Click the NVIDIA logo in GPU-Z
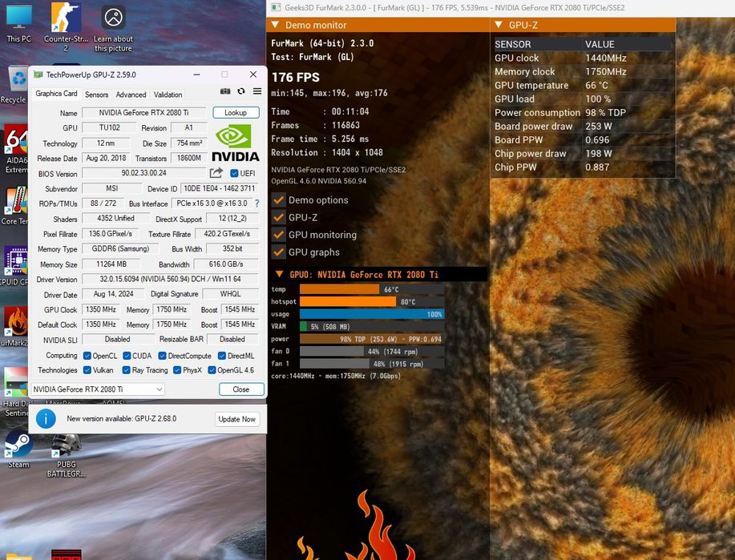The image size is (735, 560). (236, 143)
